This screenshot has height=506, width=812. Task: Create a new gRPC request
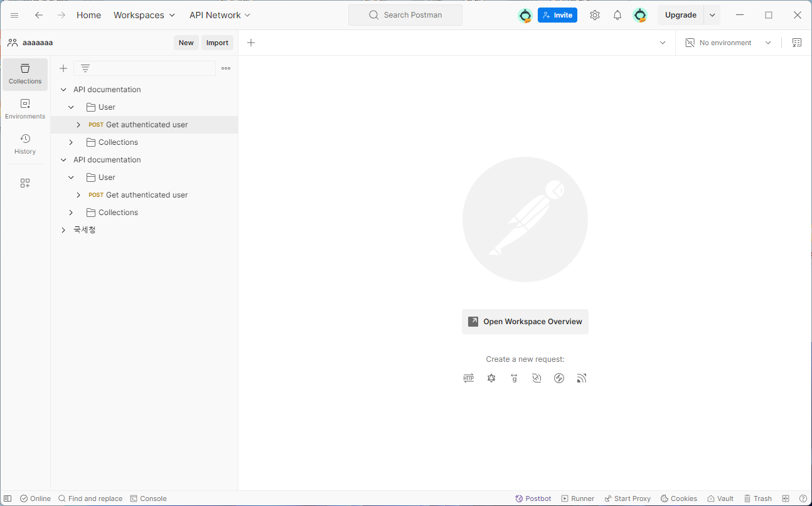point(514,378)
